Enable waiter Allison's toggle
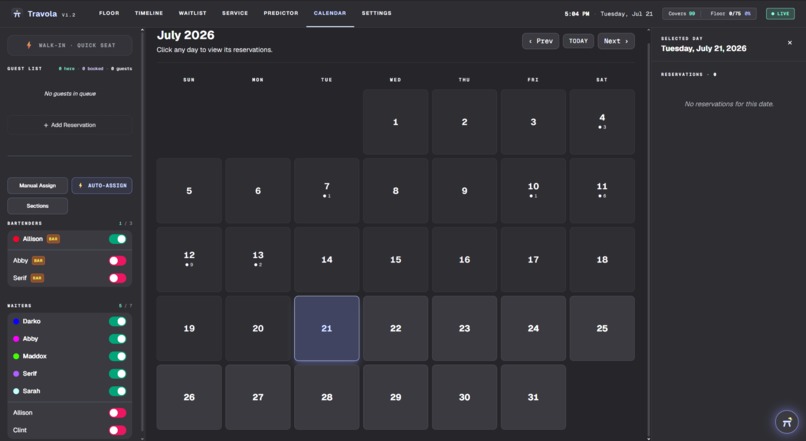Screen dimensions: 806x441 click(117, 413)
